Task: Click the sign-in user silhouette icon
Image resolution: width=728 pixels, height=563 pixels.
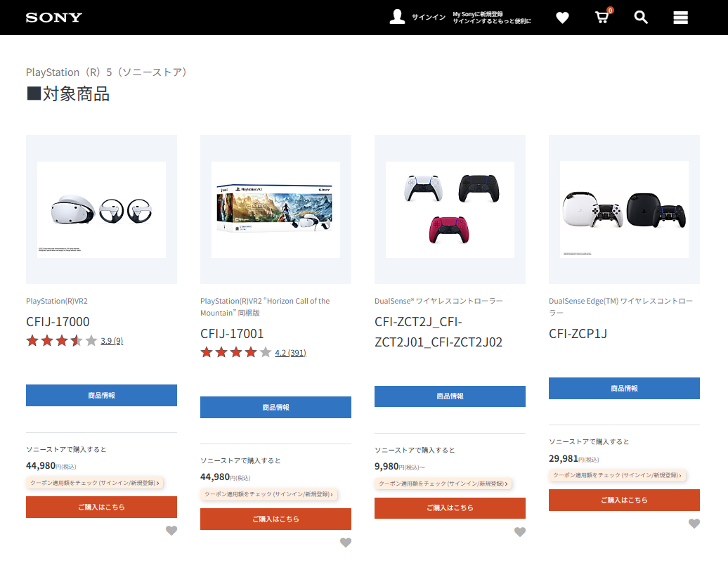Action: click(x=397, y=17)
